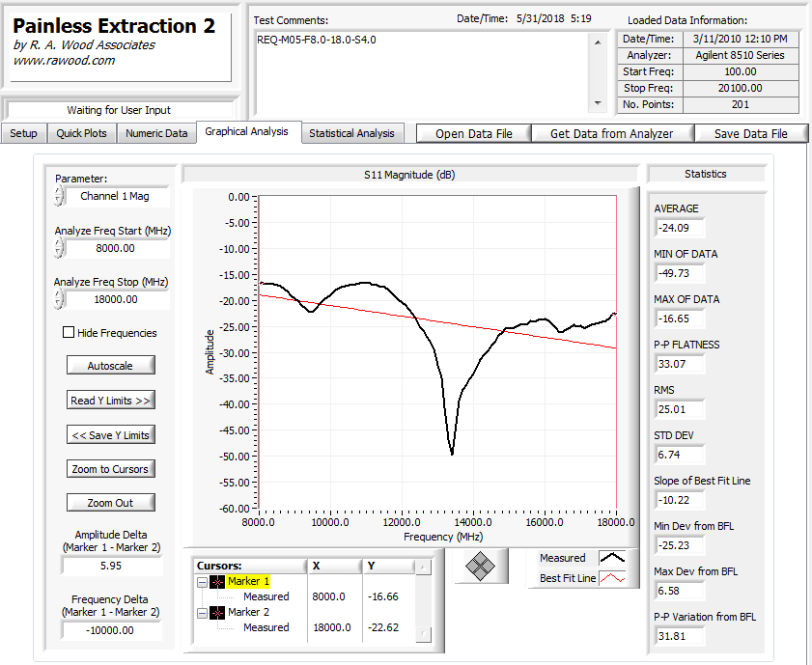The width and height of the screenshot is (812, 665).
Task: Select the Marker 1 row label
Action: coord(248,581)
